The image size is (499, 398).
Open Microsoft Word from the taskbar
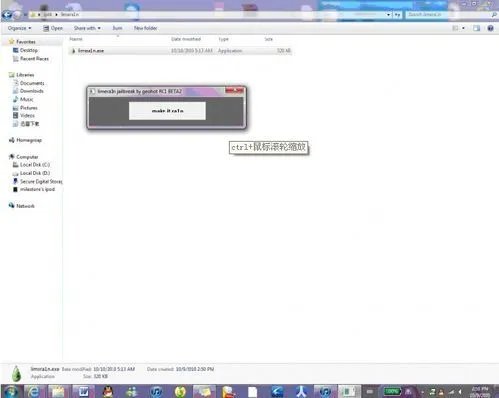(x=83, y=391)
